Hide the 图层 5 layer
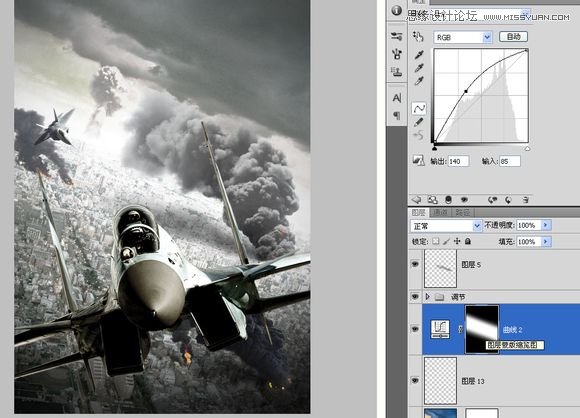 (415, 264)
